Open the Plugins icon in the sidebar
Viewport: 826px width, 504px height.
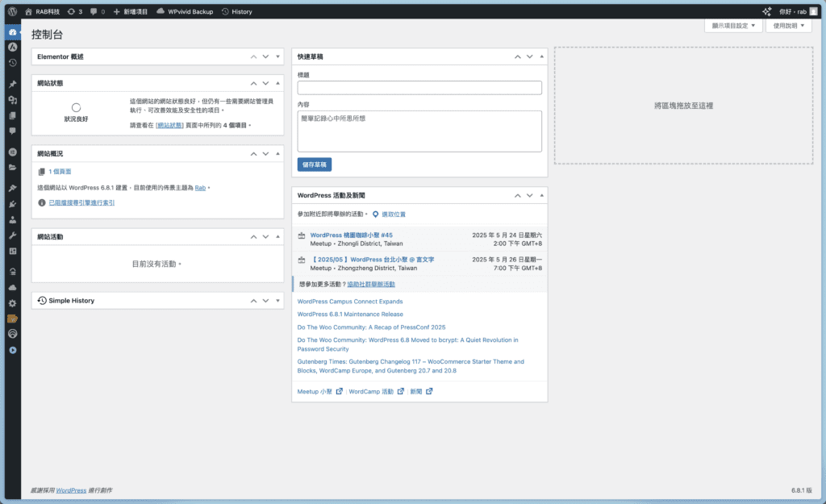pyautogui.click(x=11, y=202)
